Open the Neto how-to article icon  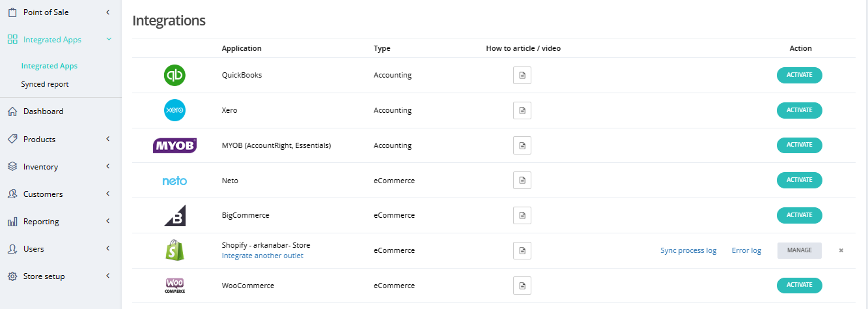coord(522,181)
